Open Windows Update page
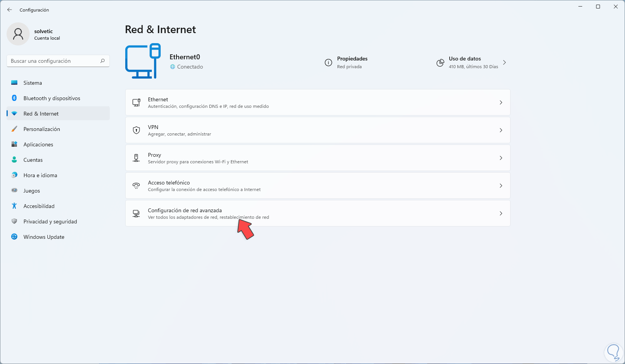Viewport: 625px width, 364px height. (58, 237)
